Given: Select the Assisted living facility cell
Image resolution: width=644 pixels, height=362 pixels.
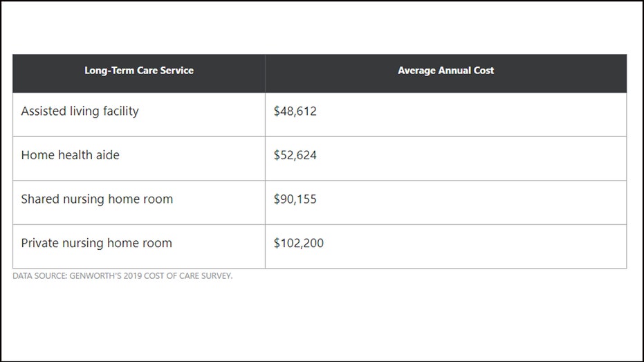Looking at the screenshot, I should pyautogui.click(x=139, y=115).
